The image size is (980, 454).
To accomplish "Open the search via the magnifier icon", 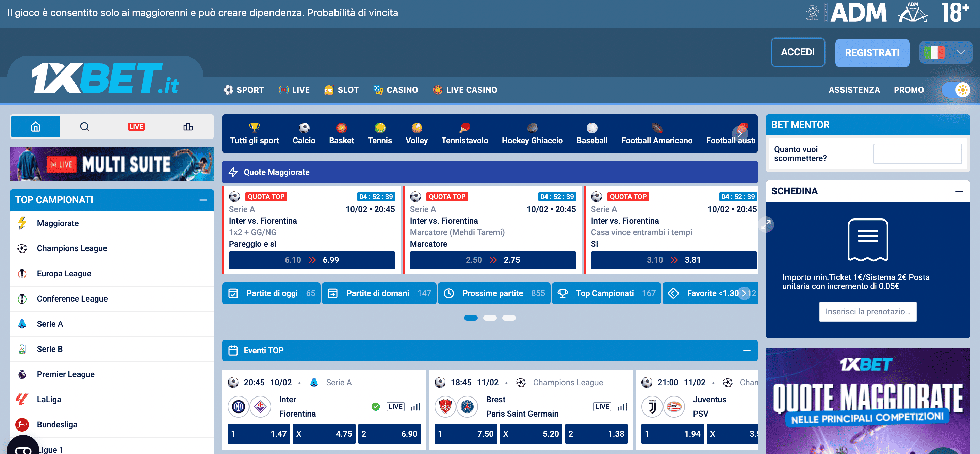I will pyautogui.click(x=84, y=126).
